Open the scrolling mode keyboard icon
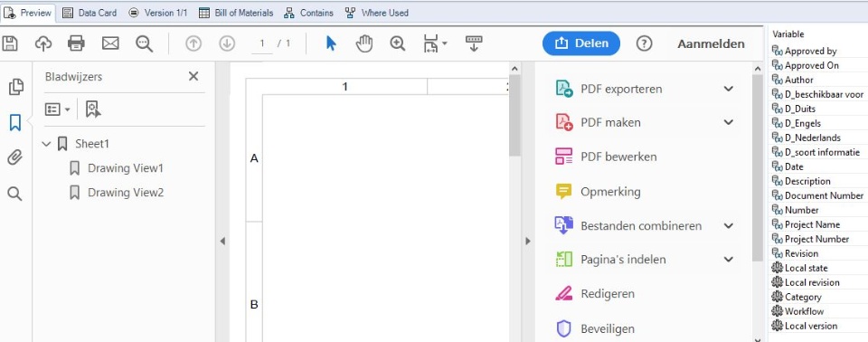 click(474, 43)
